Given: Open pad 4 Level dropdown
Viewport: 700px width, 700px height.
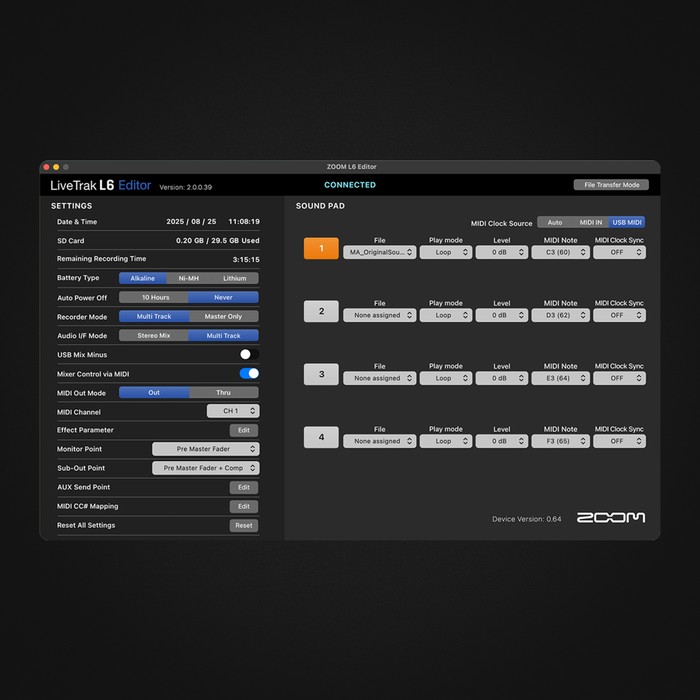Looking at the screenshot, I should 501,441.
